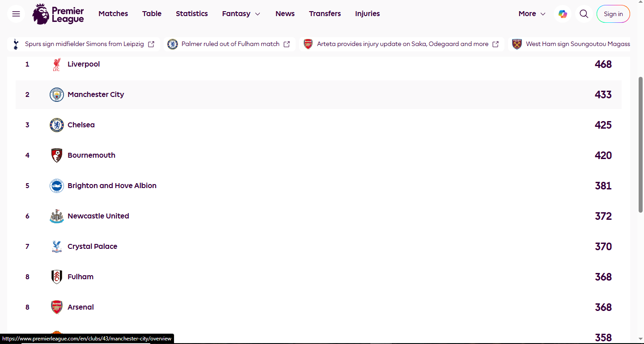Open the Matches nav item
This screenshot has width=644, height=344.
point(113,14)
